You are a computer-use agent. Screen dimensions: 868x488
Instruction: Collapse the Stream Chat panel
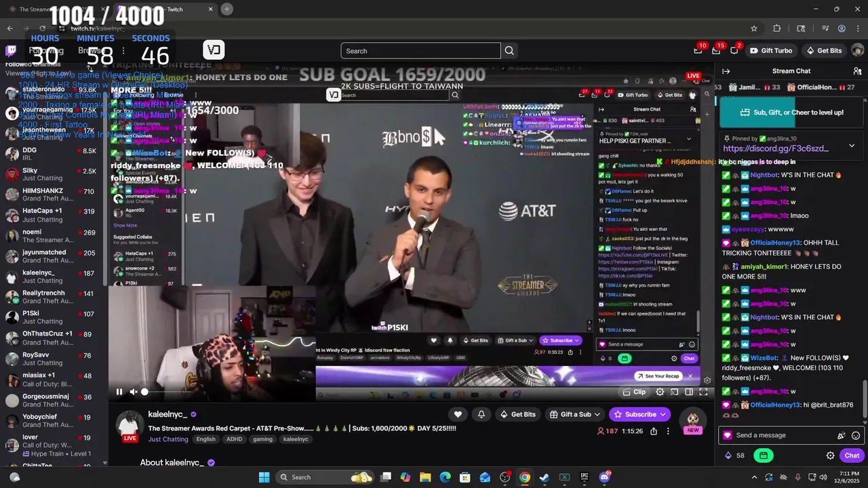(x=726, y=71)
